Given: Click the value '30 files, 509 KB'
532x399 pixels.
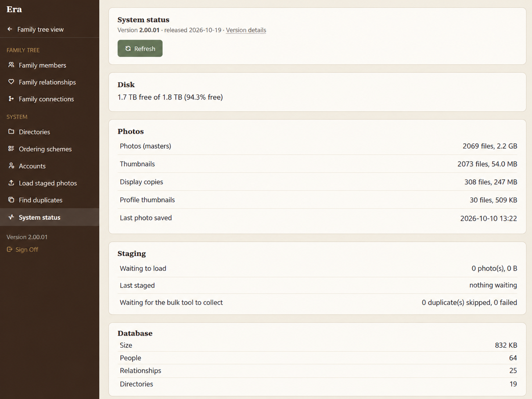Looking at the screenshot, I should pos(493,200).
